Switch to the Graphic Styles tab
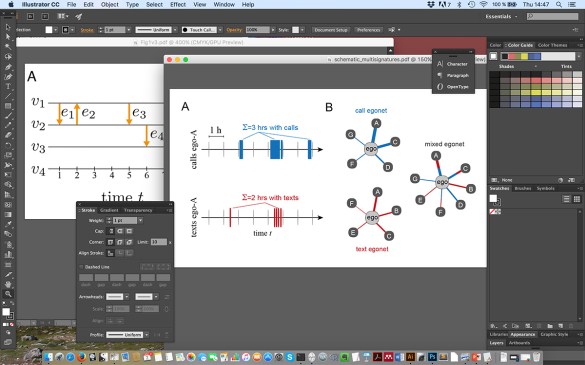 pos(554,334)
